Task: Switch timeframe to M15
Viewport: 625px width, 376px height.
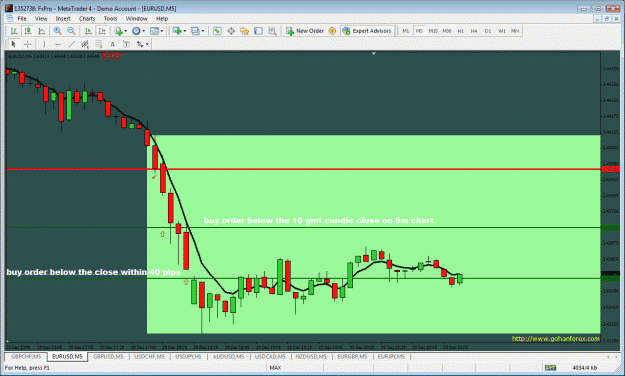Action: pyautogui.click(x=433, y=31)
